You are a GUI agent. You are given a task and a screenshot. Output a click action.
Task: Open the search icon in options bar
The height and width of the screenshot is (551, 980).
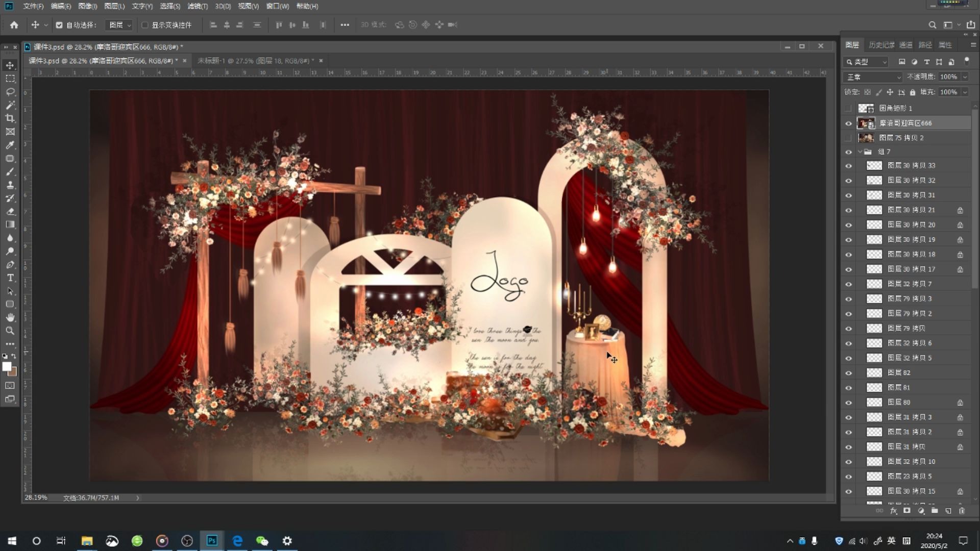(x=932, y=24)
